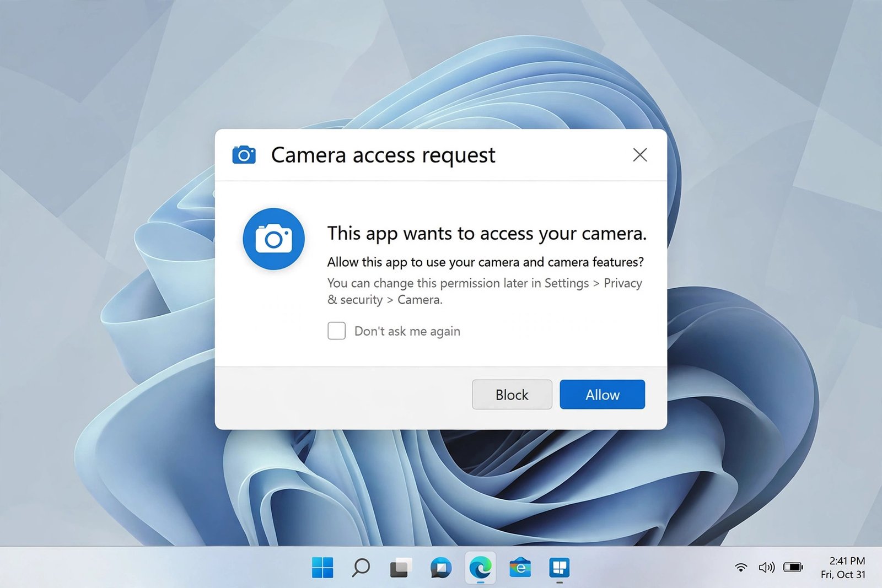882x588 pixels.
Task: Click "This app wants to access your camera." heading
Action: 487,234
